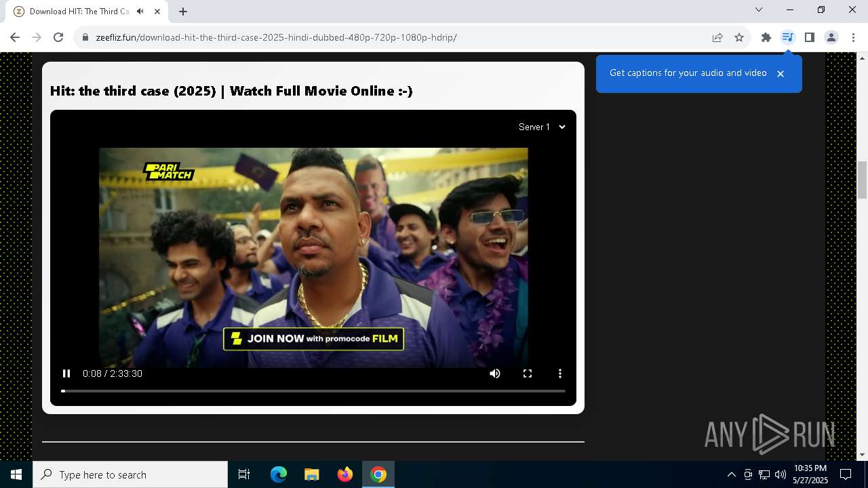Dismiss the captions notification popup
Viewport: 868px width, 488px height.
point(781,73)
